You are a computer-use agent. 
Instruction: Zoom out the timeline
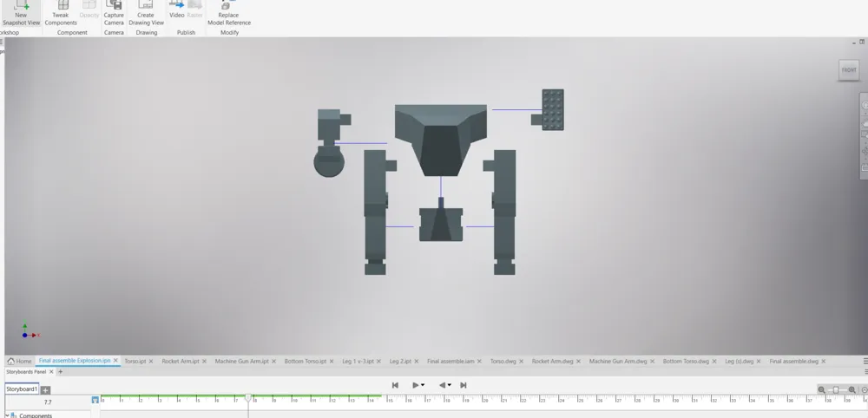click(x=821, y=390)
